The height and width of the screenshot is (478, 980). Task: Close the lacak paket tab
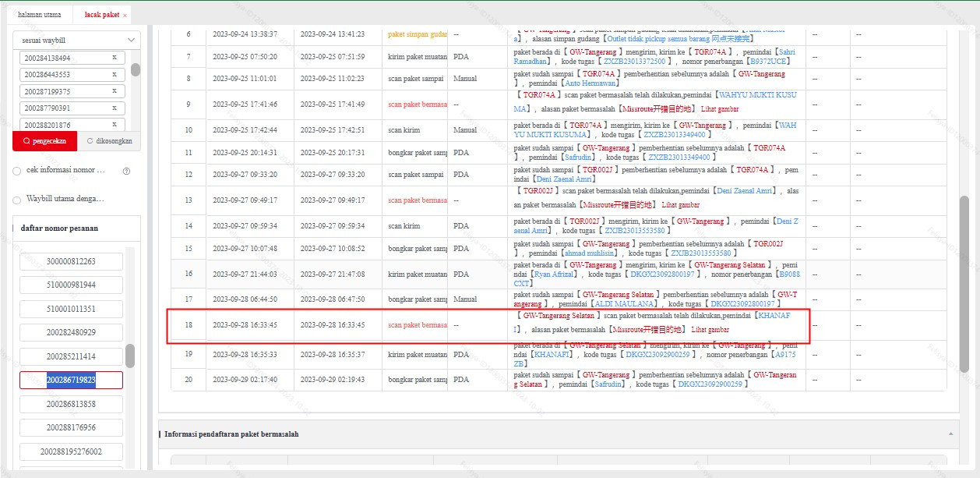[125, 16]
